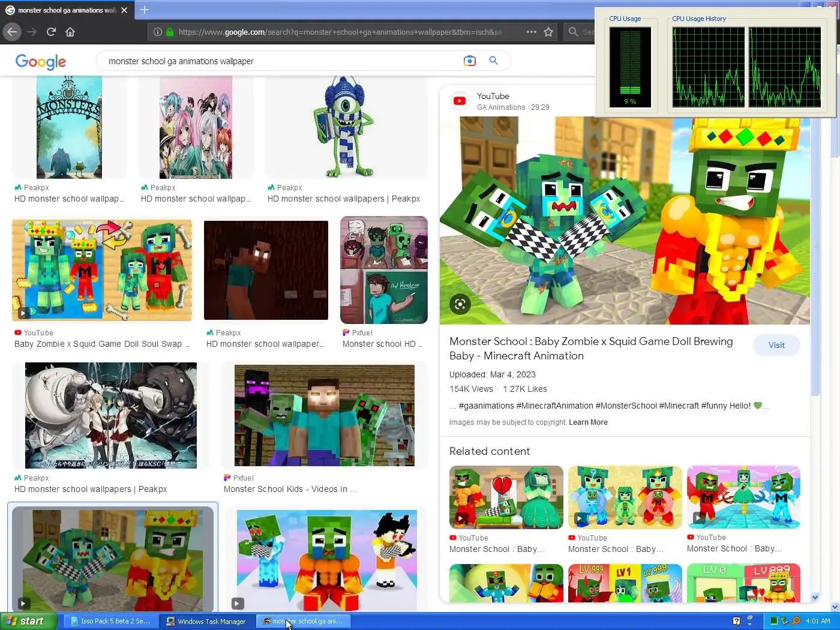Click play icon on crying zombie video thumbnail
The height and width of the screenshot is (630, 840).
pyautogui.click(x=238, y=604)
